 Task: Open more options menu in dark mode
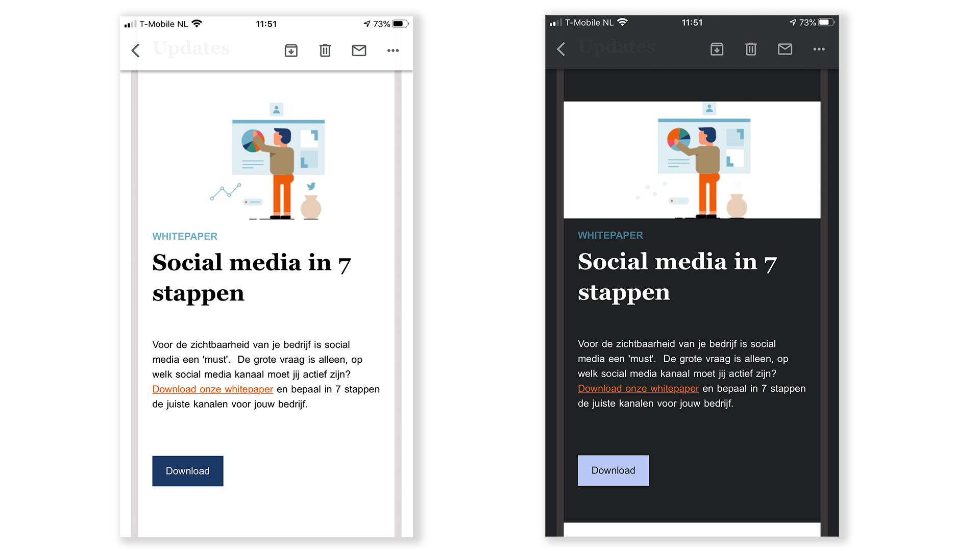(819, 49)
